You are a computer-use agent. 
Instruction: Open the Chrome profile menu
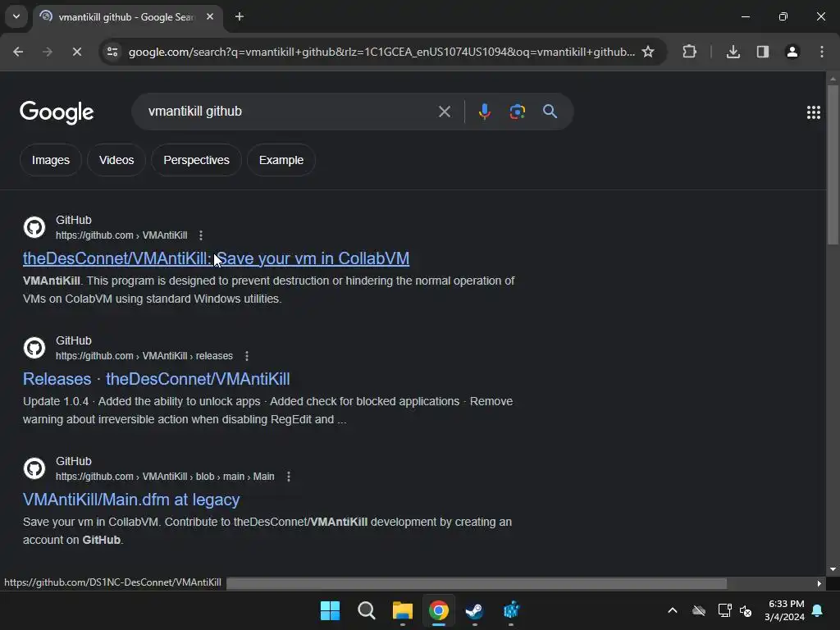pyautogui.click(x=792, y=52)
